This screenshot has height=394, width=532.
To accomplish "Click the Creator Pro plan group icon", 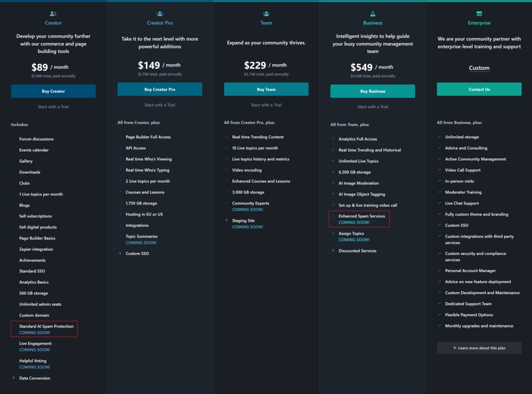I will click(x=160, y=14).
